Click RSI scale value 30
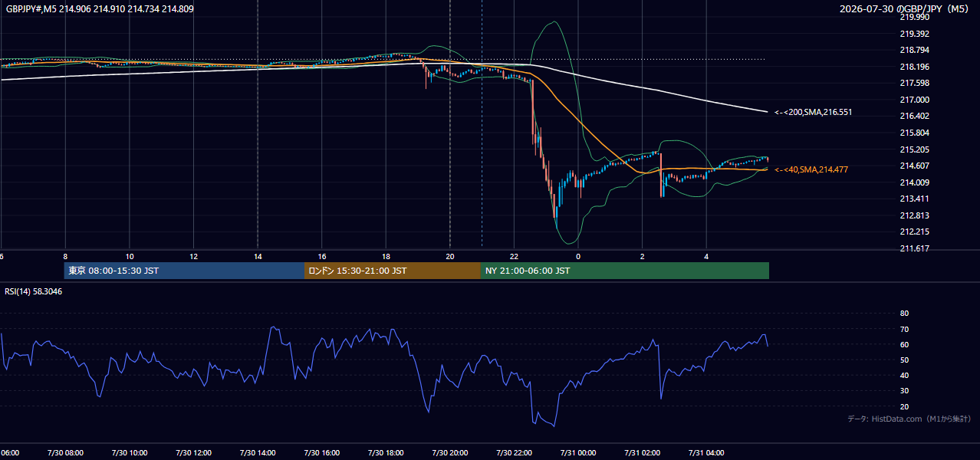The width and height of the screenshot is (980, 460). tap(904, 391)
